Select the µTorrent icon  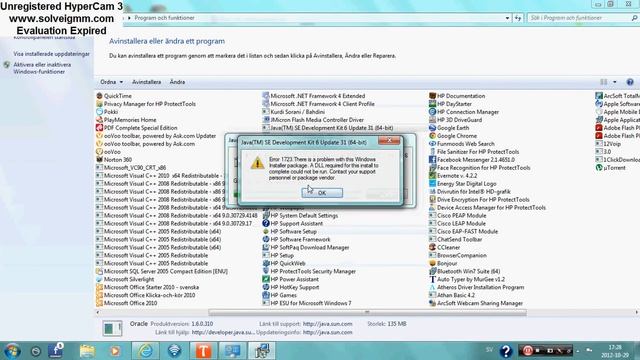click(x=599, y=167)
